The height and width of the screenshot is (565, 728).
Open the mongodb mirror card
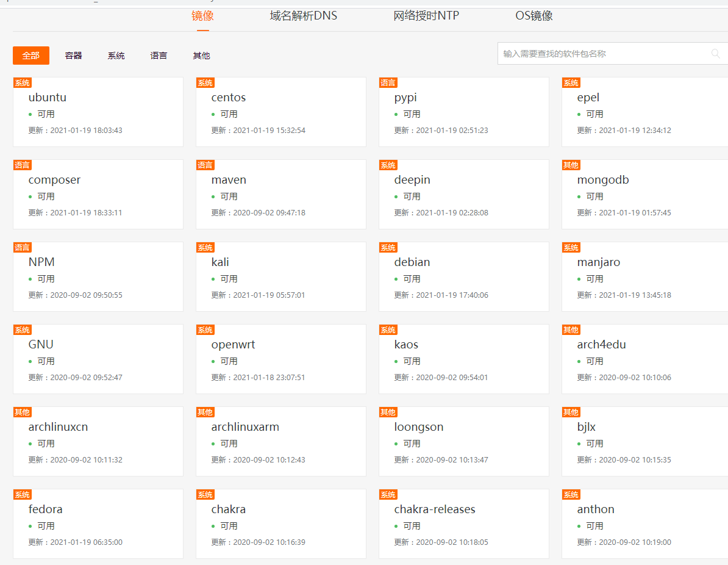coord(645,194)
